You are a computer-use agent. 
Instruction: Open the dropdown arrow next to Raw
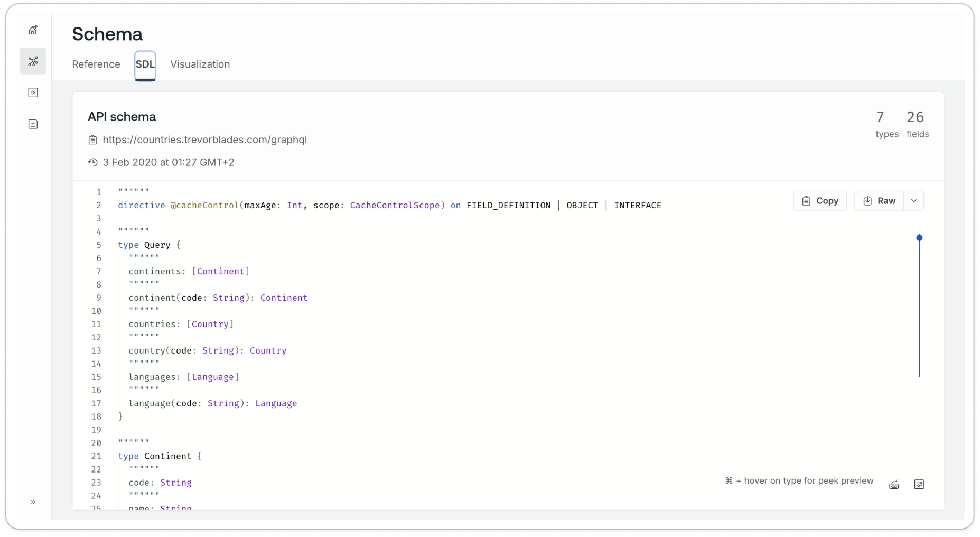913,201
